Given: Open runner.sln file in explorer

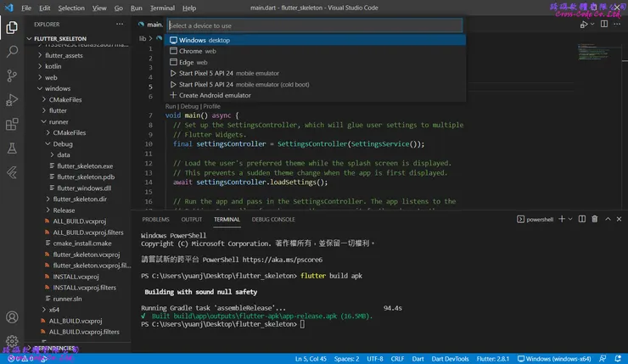Looking at the screenshot, I should click(67, 299).
